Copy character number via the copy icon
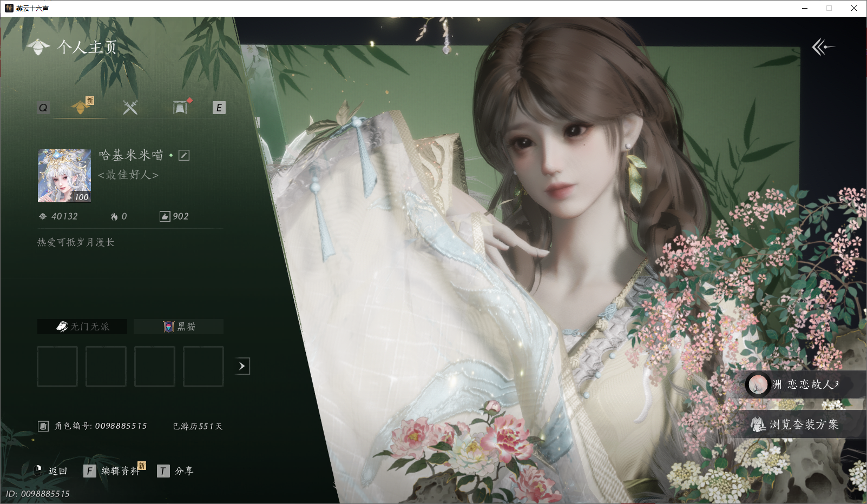The image size is (867, 504). pos(43,426)
